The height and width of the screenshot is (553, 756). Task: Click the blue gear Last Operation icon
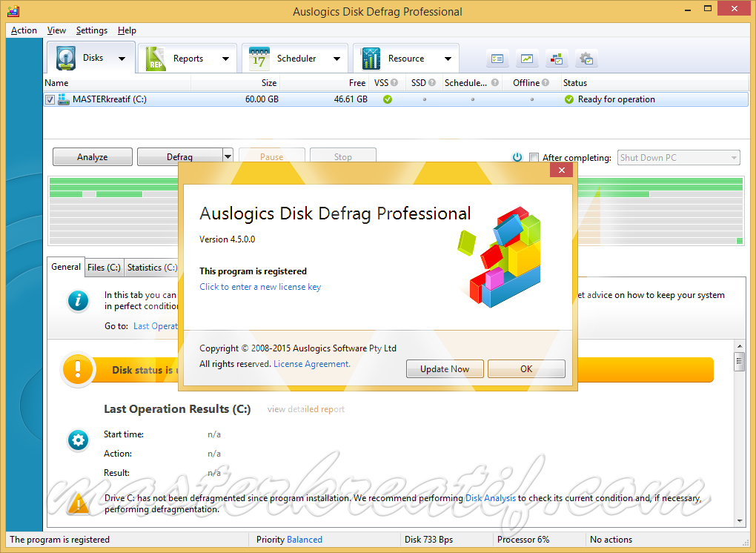[78, 440]
